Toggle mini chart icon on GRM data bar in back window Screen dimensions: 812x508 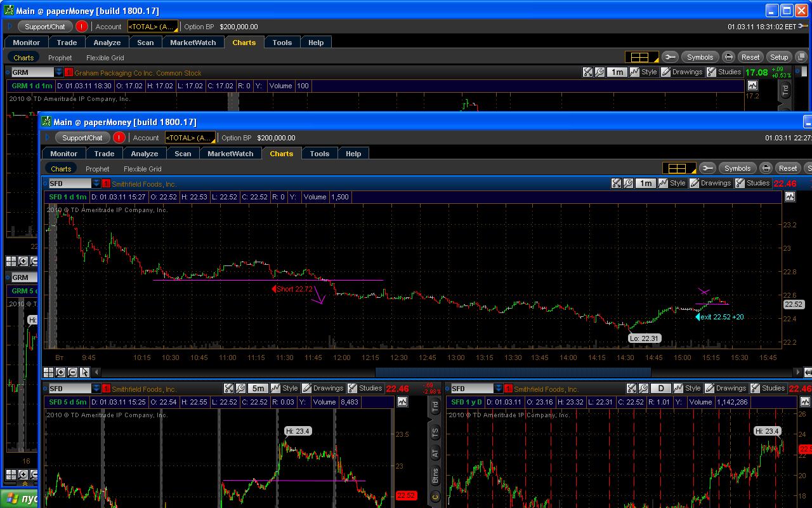tap(752, 86)
